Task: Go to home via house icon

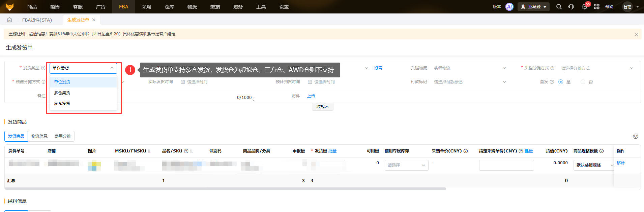Action: coord(9,20)
